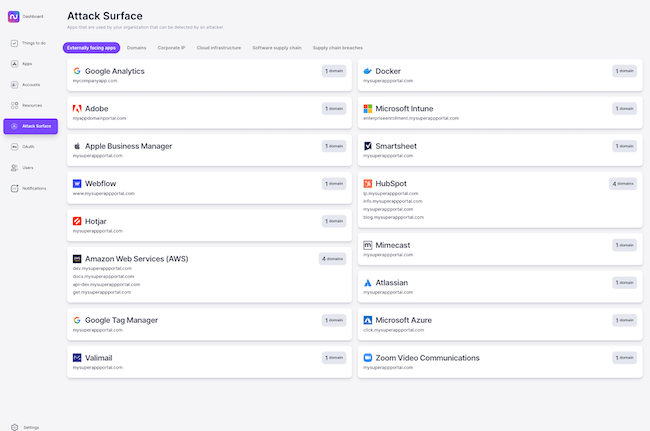
Task: Click the Adobe logo icon
Action: tap(77, 108)
